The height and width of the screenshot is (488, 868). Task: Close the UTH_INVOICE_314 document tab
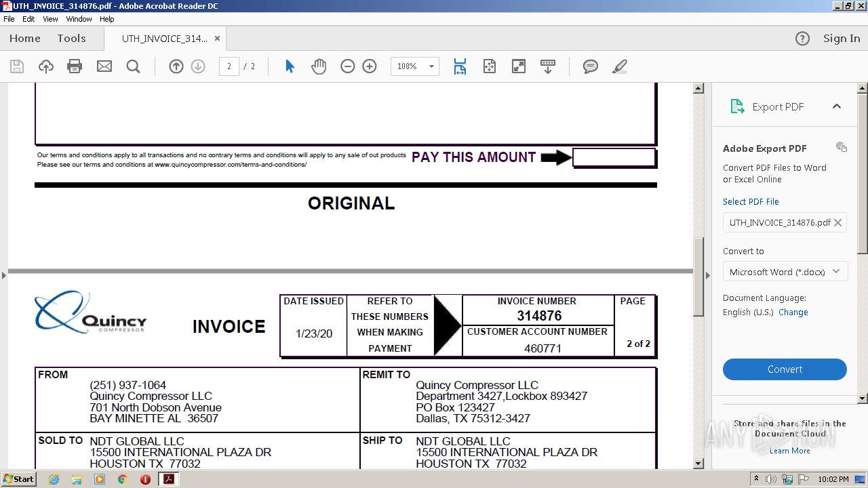pos(217,39)
